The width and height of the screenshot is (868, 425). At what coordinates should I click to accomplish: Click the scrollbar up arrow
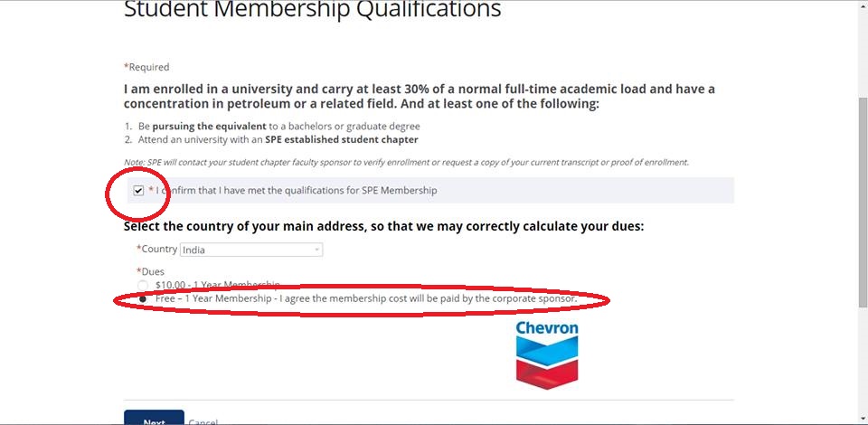tap(862, 7)
